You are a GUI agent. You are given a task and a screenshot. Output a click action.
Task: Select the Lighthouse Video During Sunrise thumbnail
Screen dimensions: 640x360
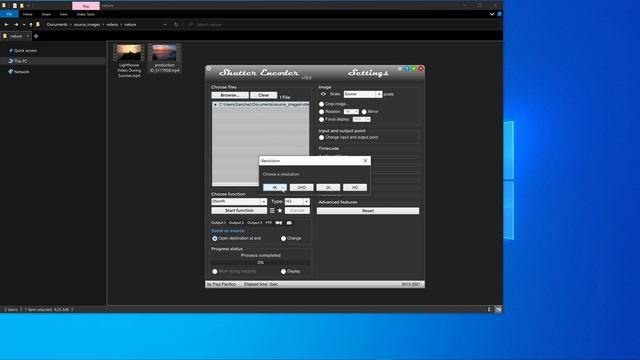(x=129, y=53)
